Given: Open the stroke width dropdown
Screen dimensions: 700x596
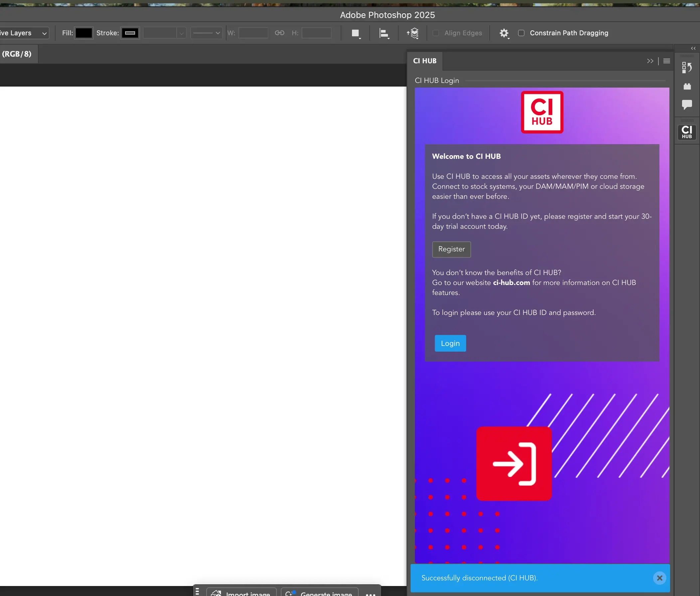Looking at the screenshot, I should [182, 33].
